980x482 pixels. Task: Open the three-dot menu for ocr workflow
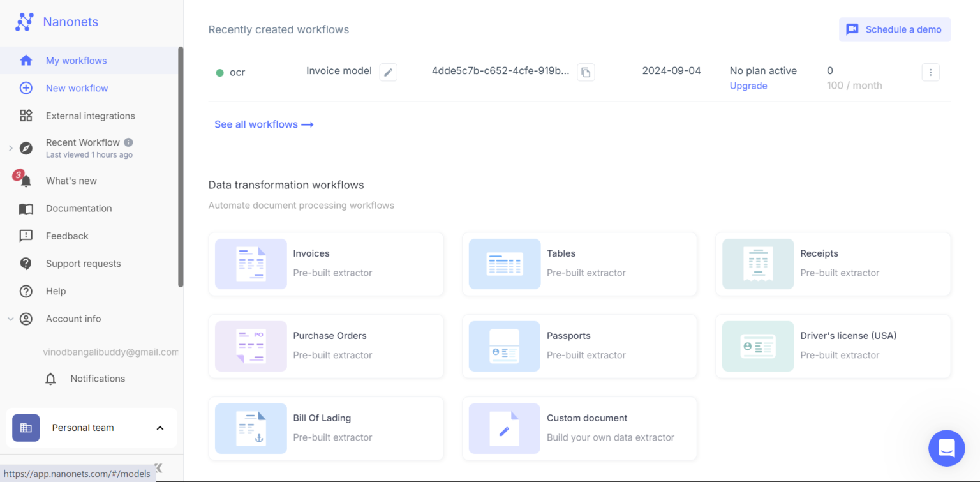point(930,72)
